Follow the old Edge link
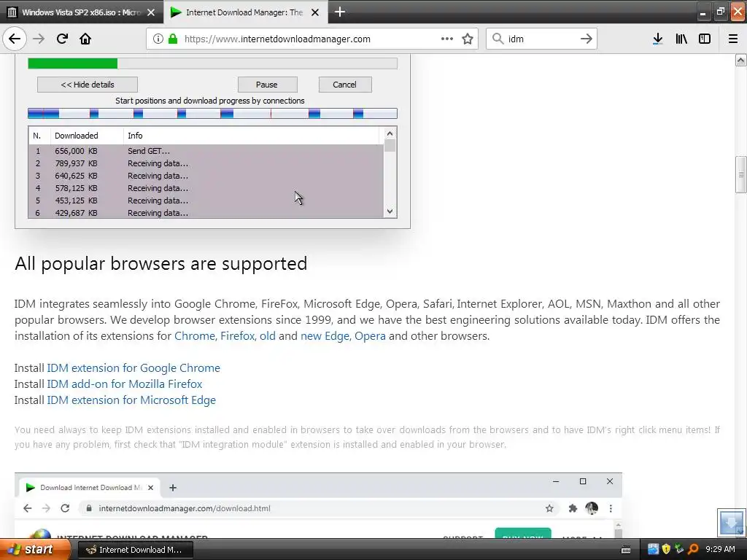The height and width of the screenshot is (560, 747). [x=267, y=335]
